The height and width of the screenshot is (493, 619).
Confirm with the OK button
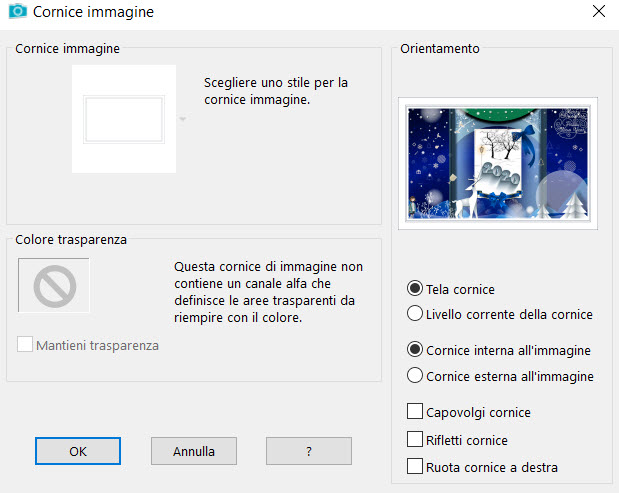(78, 451)
